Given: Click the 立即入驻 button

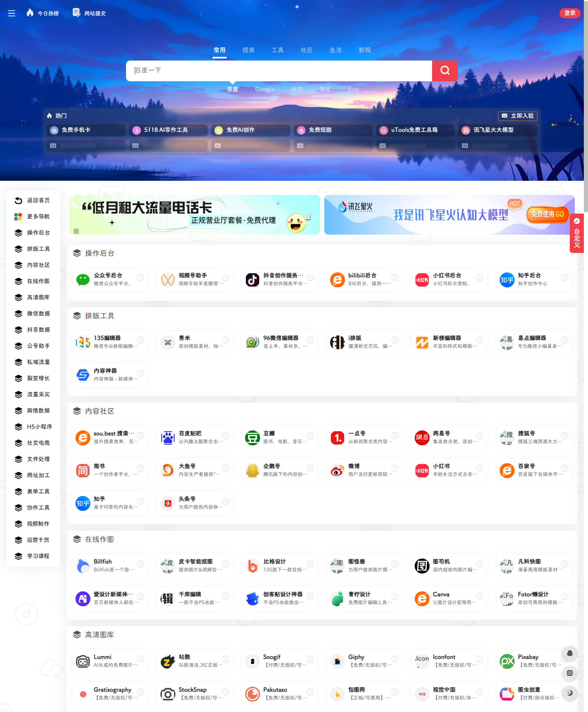Looking at the screenshot, I should (518, 116).
